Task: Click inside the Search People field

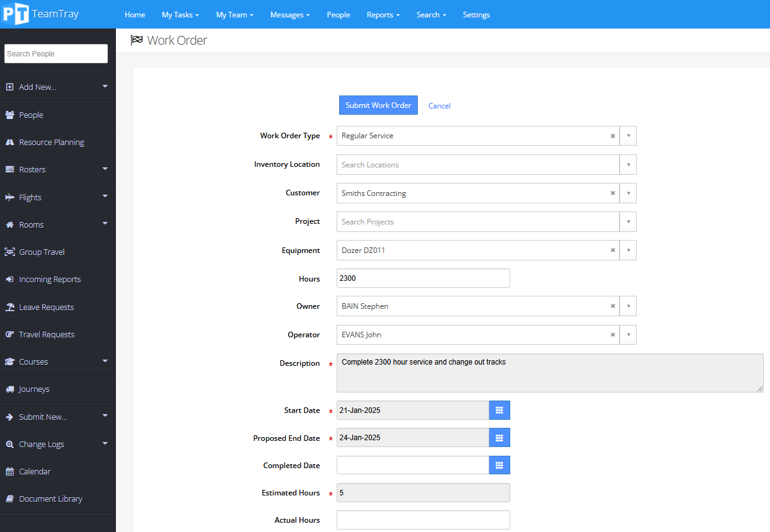Action: [56, 53]
